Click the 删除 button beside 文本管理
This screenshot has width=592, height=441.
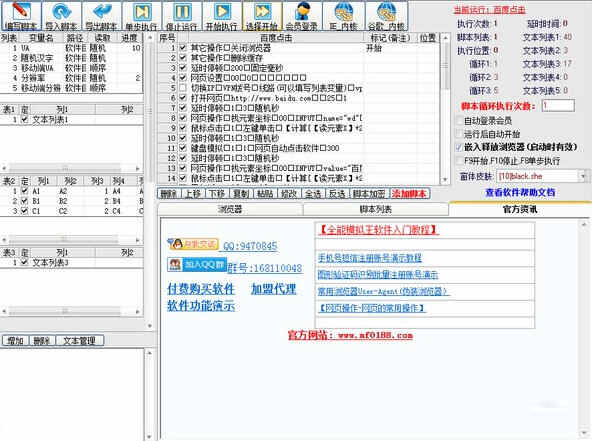pyautogui.click(x=42, y=341)
